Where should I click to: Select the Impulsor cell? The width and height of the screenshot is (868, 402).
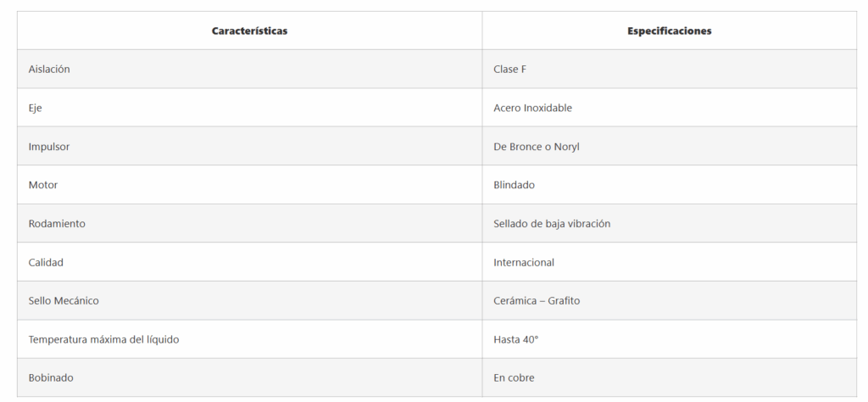(49, 147)
